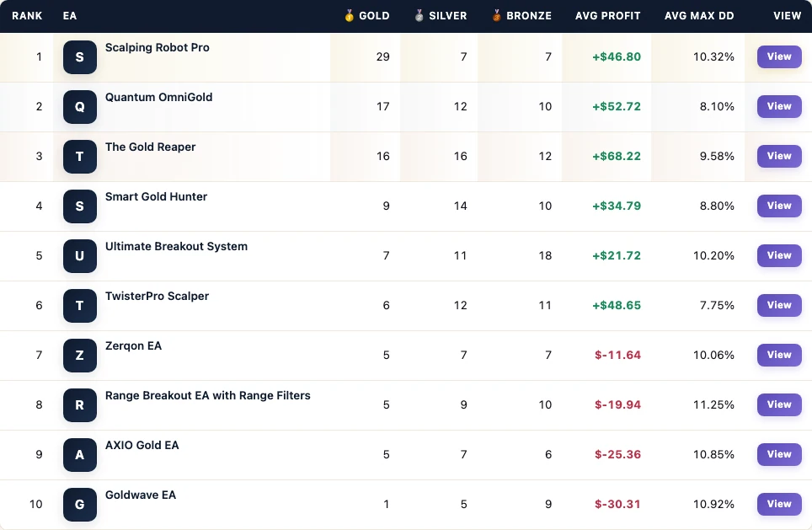Click the SILVER column header label

pos(448,16)
